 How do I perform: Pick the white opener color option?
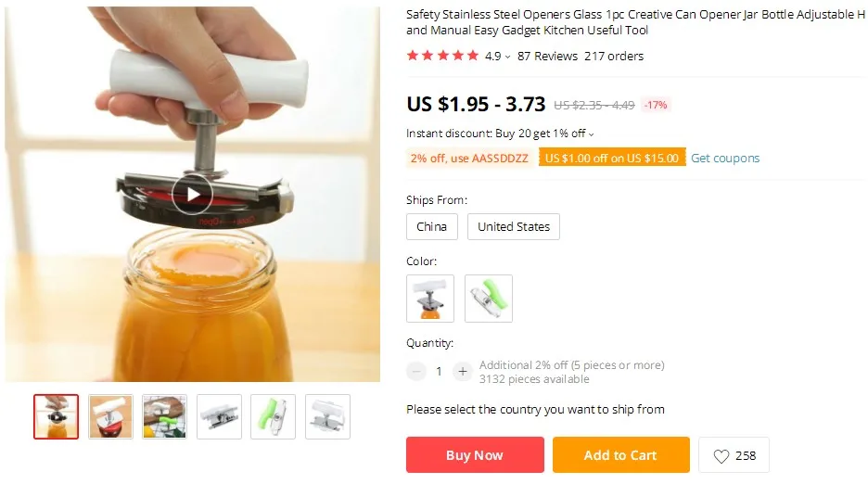coord(430,299)
